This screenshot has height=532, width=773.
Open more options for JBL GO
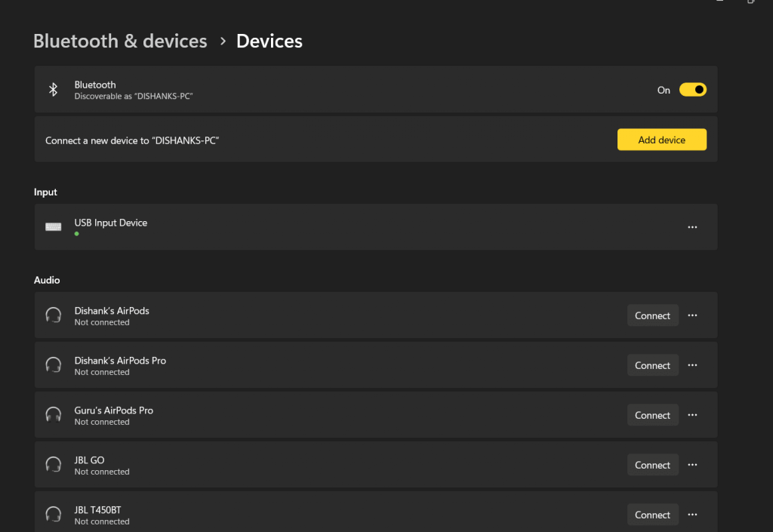pyautogui.click(x=692, y=465)
